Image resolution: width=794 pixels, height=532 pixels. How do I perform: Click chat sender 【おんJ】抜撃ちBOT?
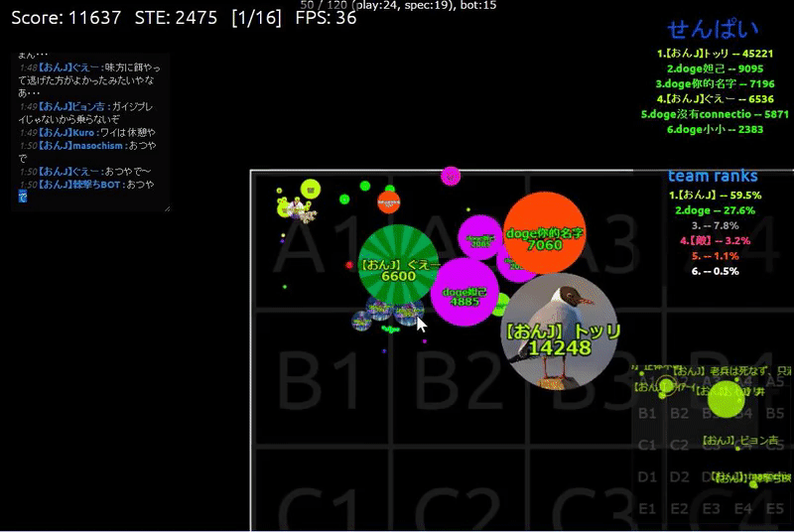tap(79, 185)
